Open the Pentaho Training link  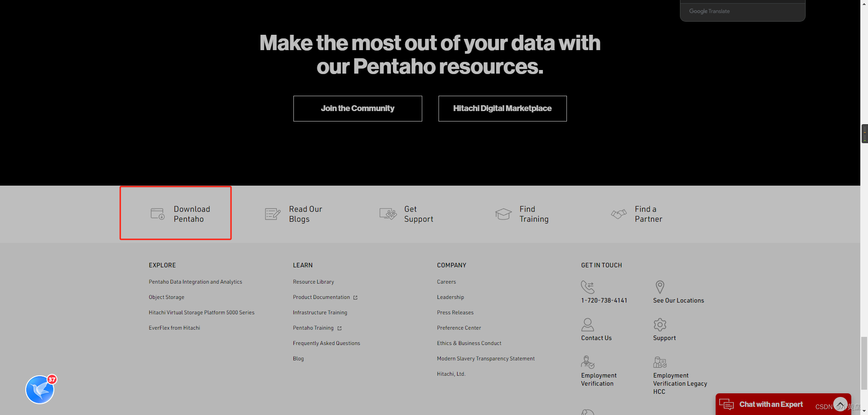pyautogui.click(x=313, y=328)
